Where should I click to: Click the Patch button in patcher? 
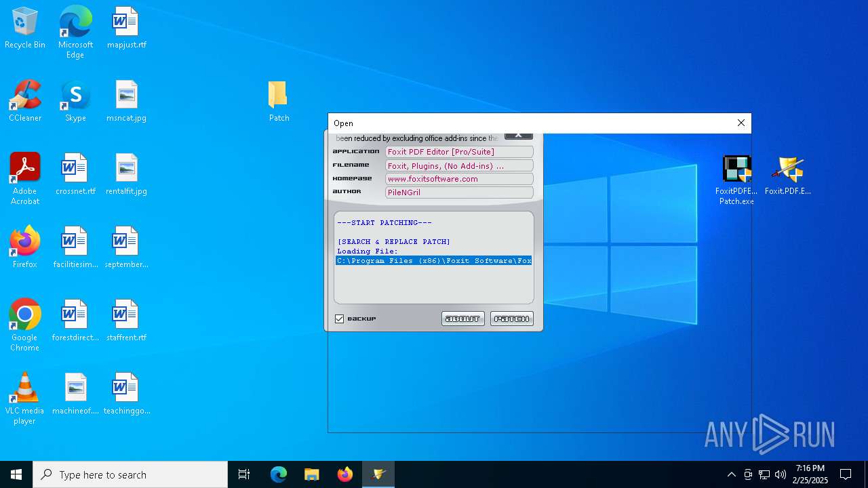(512, 319)
